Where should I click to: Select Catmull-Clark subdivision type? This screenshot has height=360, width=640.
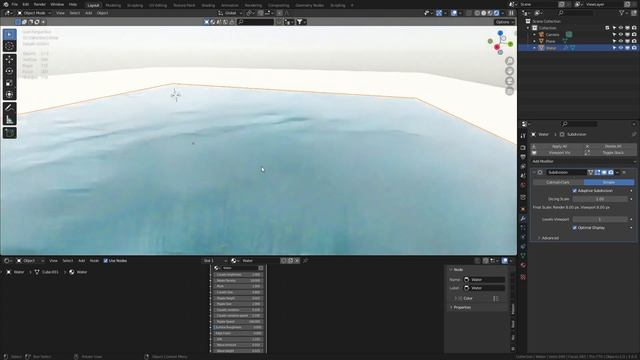[558, 182]
